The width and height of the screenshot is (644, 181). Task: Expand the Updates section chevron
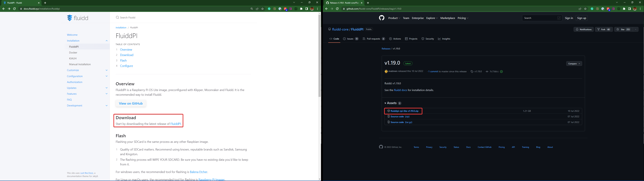click(106, 88)
